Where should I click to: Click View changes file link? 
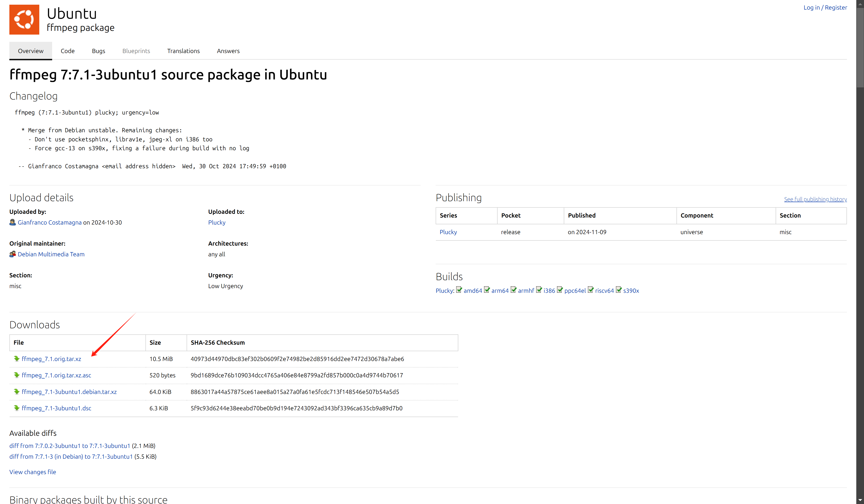click(x=33, y=472)
